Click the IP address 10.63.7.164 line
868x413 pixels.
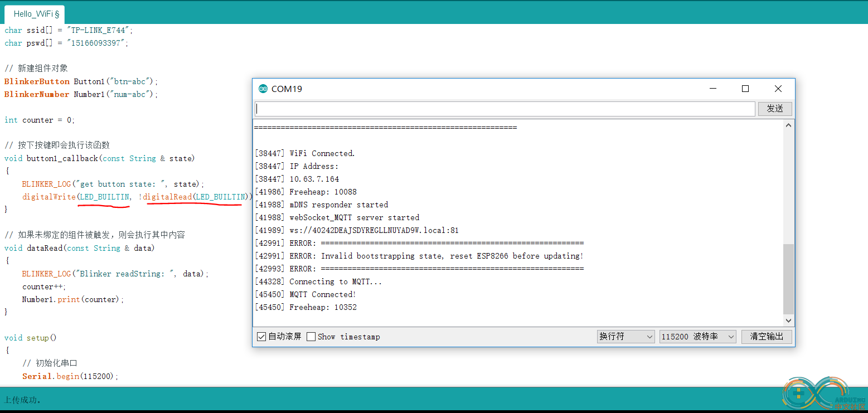coord(297,179)
